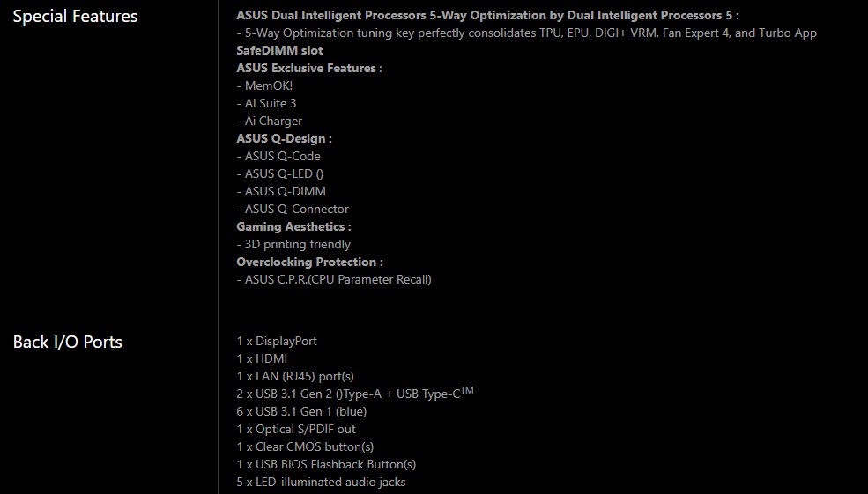Image resolution: width=868 pixels, height=494 pixels.
Task: Click the Gaming Aesthetics subheading
Action: click(x=293, y=226)
